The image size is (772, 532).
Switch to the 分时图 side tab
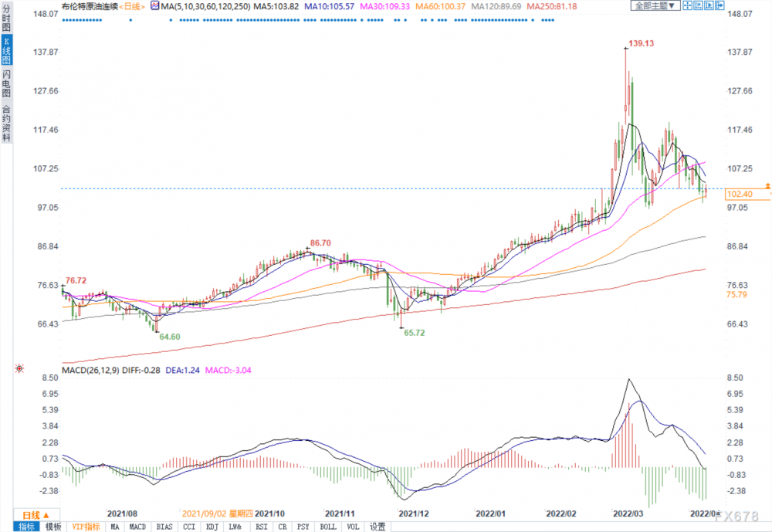6,22
